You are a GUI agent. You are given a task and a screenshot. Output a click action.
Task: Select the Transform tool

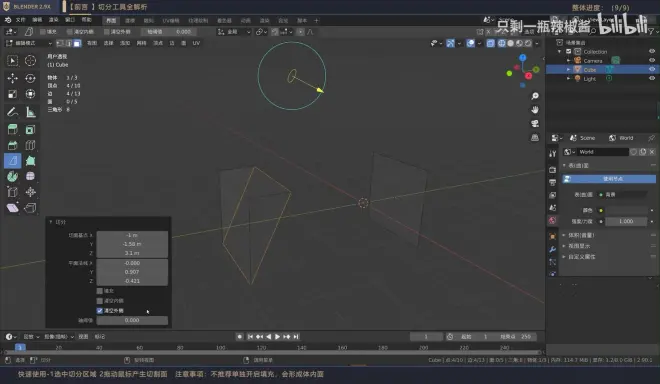[x=30, y=94]
